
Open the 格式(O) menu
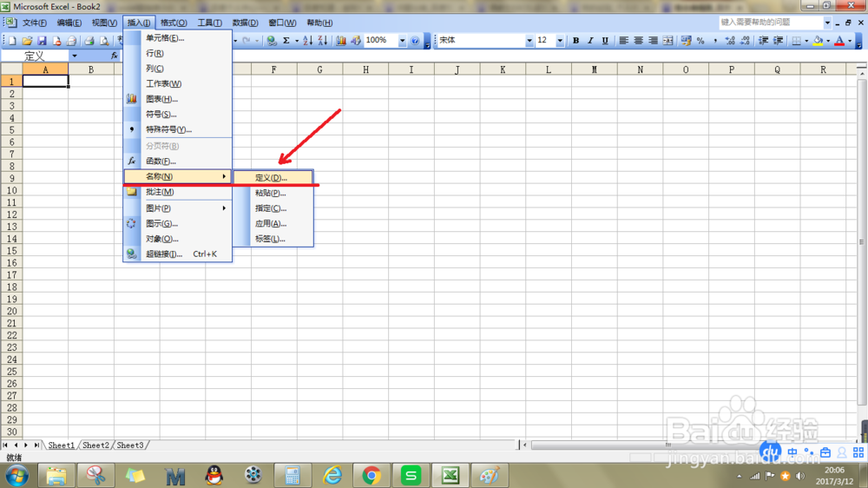(x=174, y=23)
